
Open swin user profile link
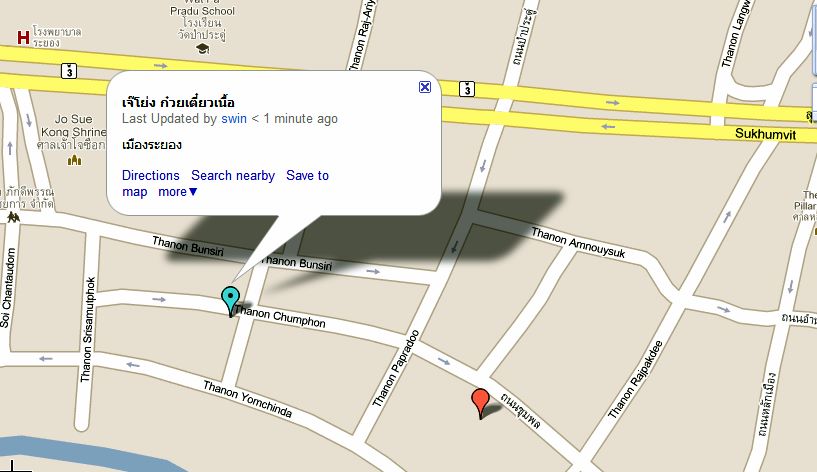click(234, 119)
